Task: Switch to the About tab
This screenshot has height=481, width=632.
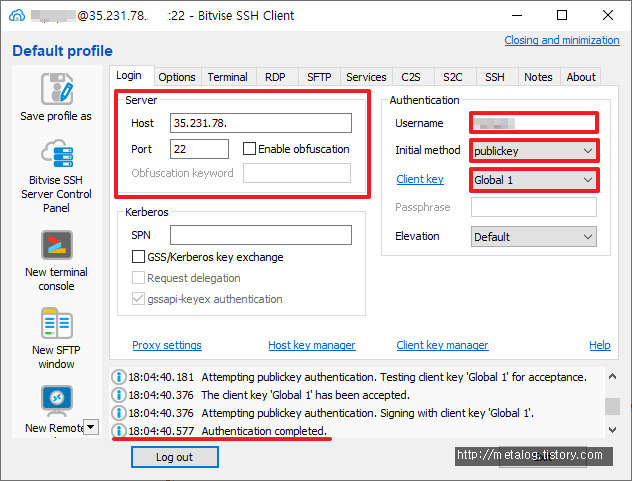Action: (581, 77)
